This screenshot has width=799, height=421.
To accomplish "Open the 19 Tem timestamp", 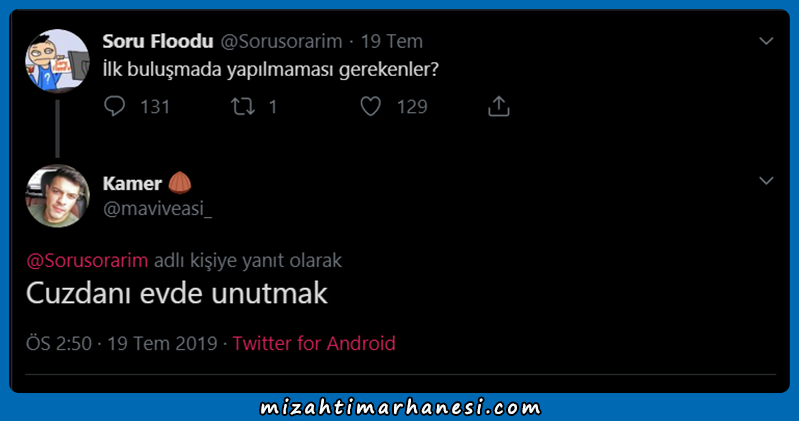I will coord(392,41).
